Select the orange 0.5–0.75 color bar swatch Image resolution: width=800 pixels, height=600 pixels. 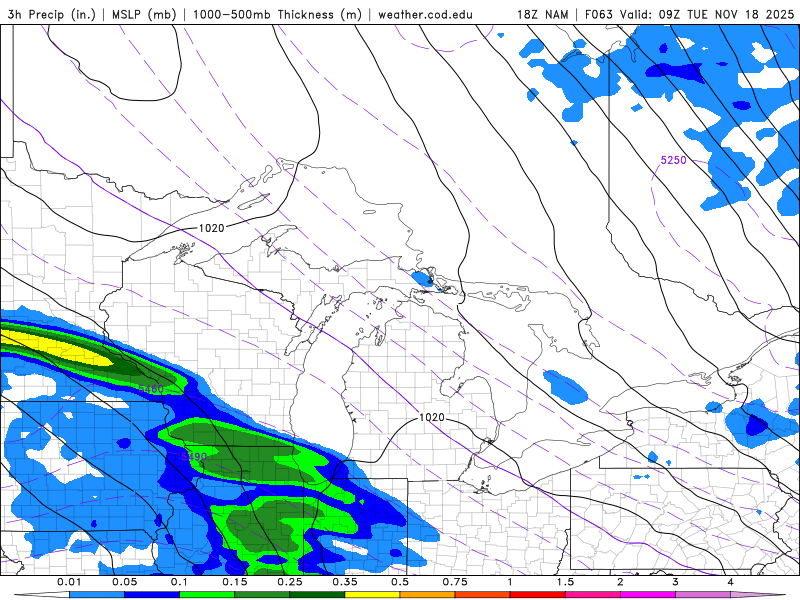428,595
